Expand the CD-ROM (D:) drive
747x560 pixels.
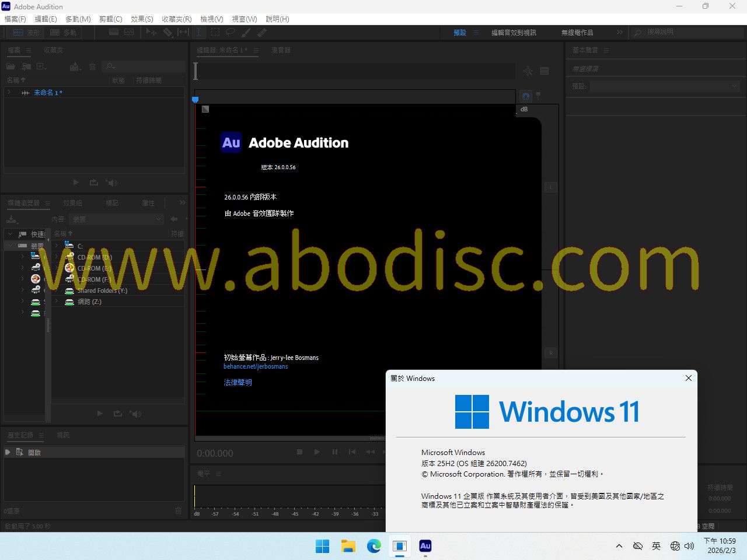[x=57, y=257]
